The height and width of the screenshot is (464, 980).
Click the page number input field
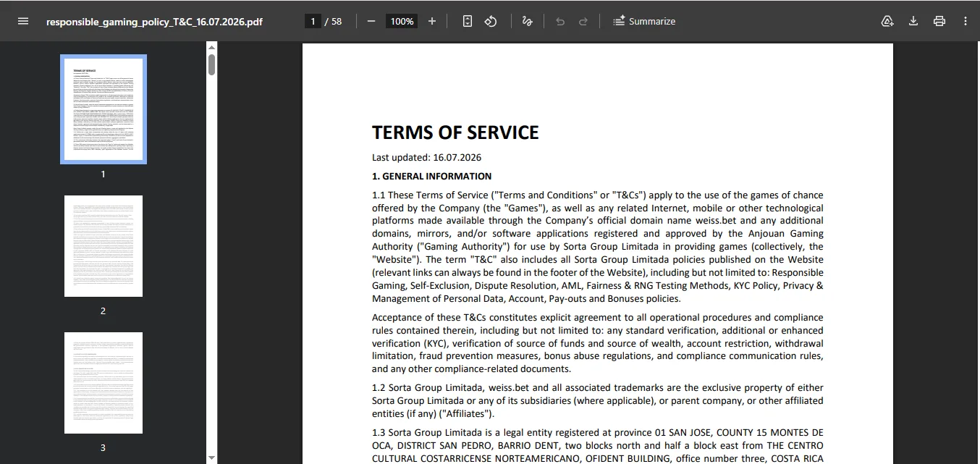pos(313,21)
